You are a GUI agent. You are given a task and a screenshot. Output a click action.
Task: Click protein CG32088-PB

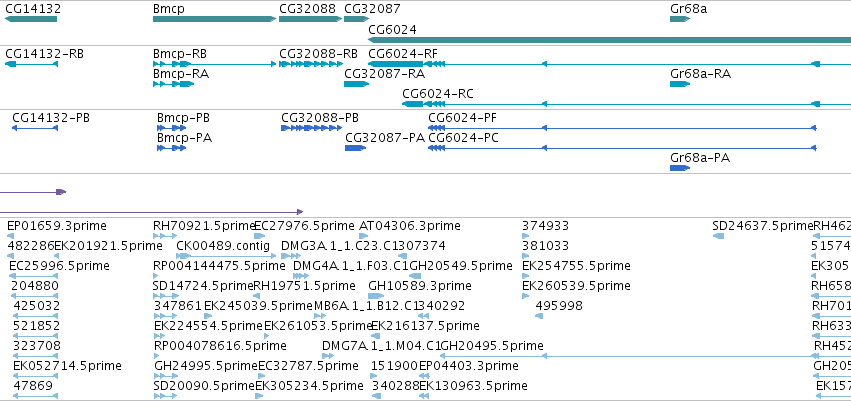[x=312, y=128]
